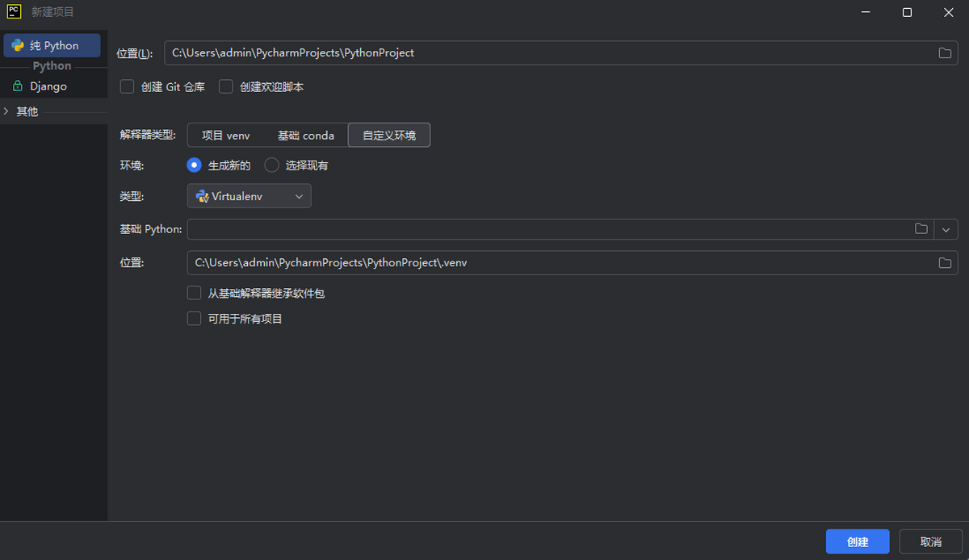
Task: Browse folder for .venv location field
Action: [945, 263]
